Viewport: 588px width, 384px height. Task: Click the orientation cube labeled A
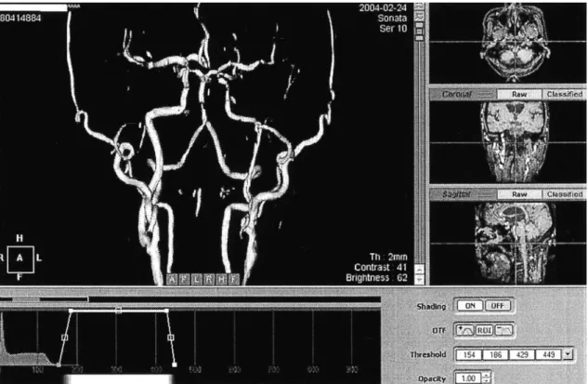pos(20,258)
